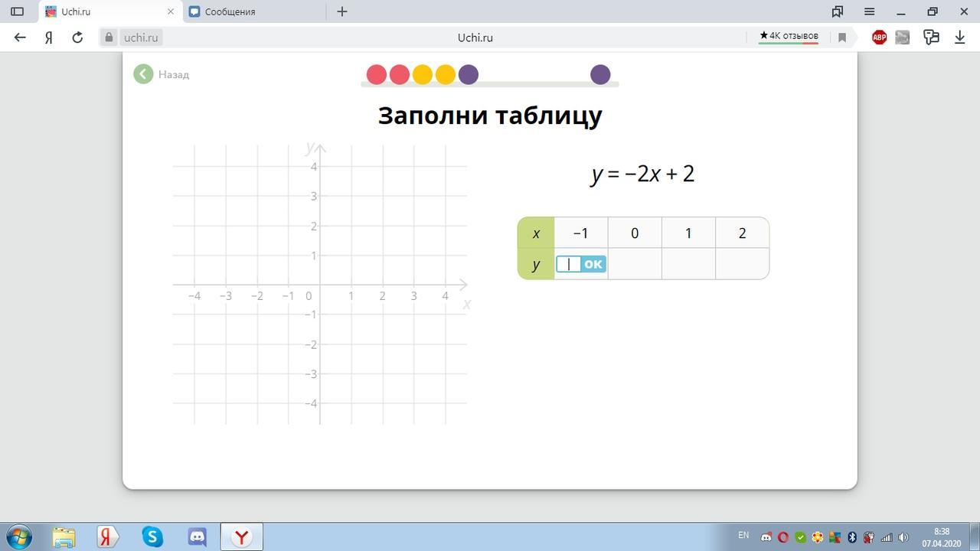The width and height of the screenshot is (980, 551).
Task: Open a new browser tab
Action: tap(342, 11)
